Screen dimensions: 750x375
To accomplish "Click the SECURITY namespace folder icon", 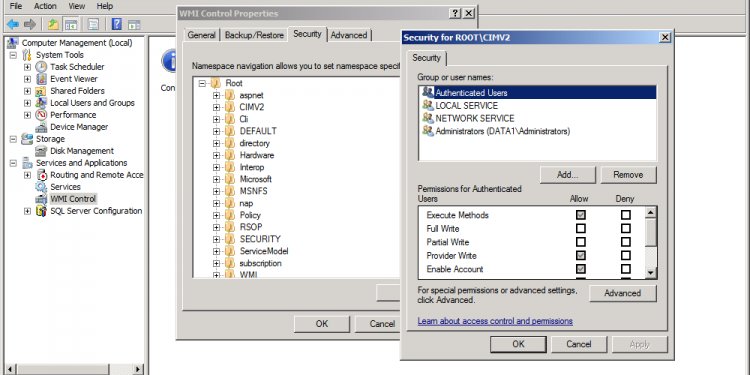I will point(230,239).
